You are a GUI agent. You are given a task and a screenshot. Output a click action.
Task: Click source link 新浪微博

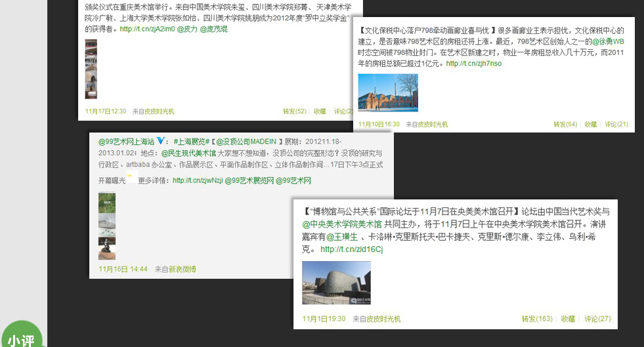pyautogui.click(x=182, y=269)
